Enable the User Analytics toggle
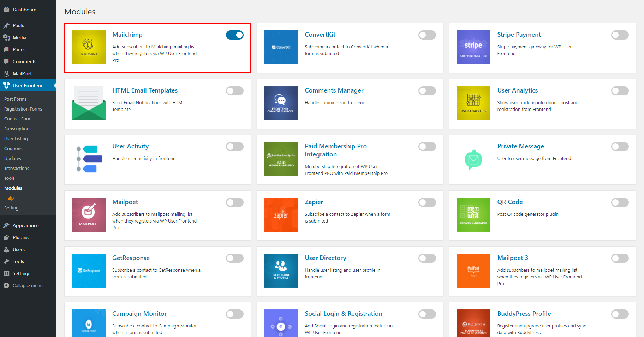644x337 pixels. click(x=620, y=91)
